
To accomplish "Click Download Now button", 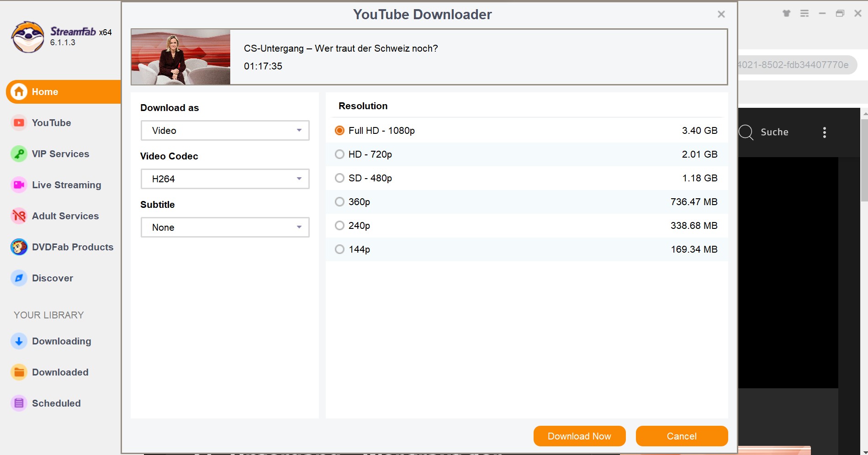I will coord(579,436).
